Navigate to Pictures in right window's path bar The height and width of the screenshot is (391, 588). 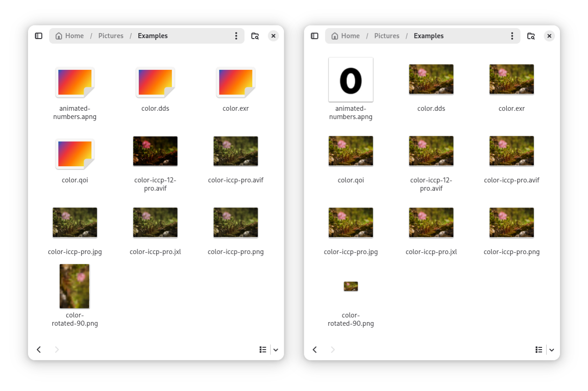[386, 36]
